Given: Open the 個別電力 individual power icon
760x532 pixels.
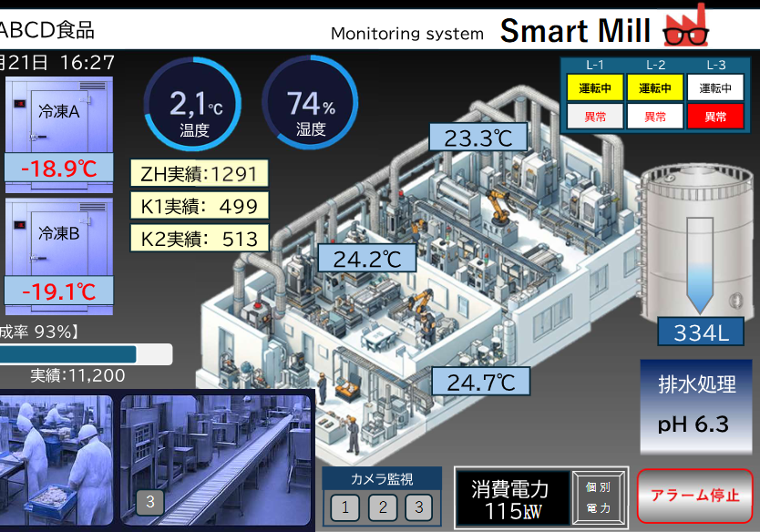Looking at the screenshot, I should pyautogui.click(x=599, y=497).
